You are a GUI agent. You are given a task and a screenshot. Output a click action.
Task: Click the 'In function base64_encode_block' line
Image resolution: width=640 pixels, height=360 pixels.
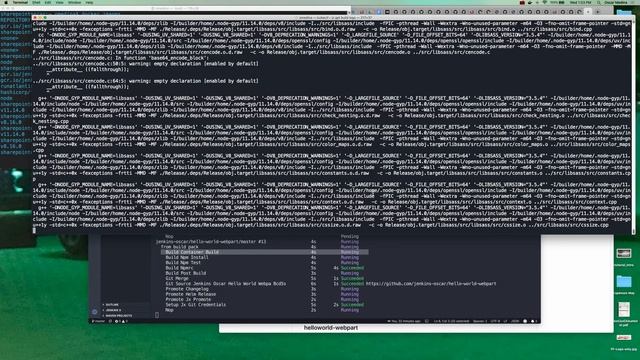pos(120,58)
